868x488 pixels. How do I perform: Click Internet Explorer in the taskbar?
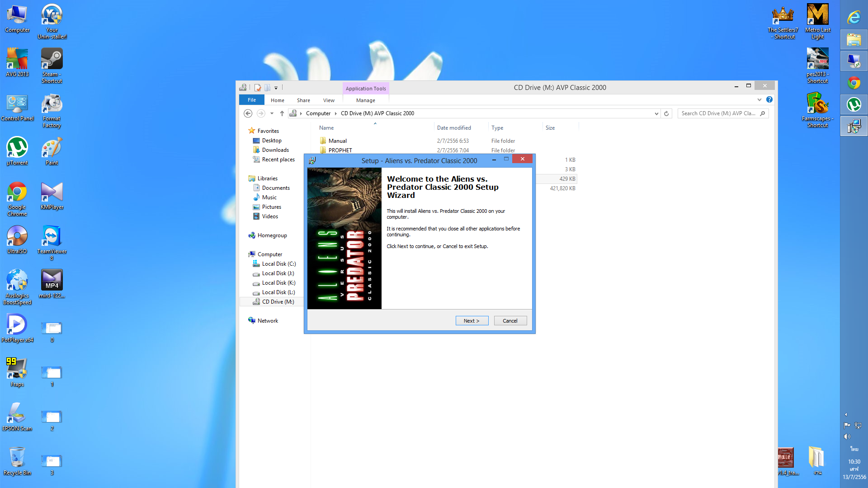click(854, 17)
